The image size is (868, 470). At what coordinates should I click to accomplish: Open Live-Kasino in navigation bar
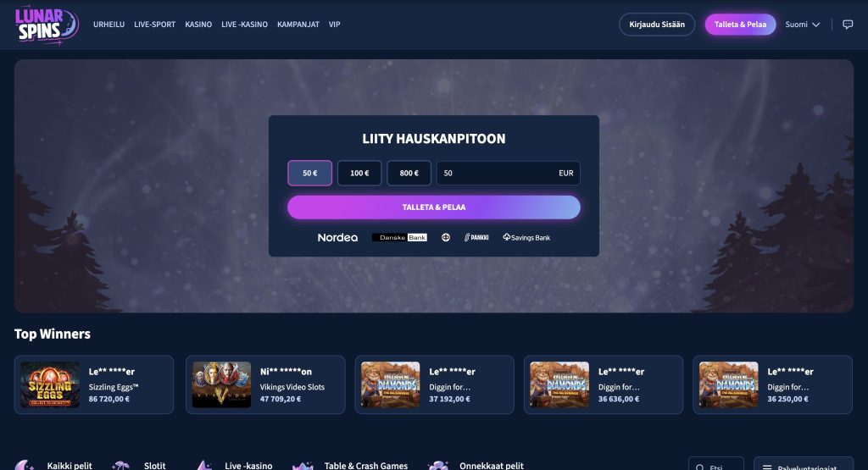(244, 25)
